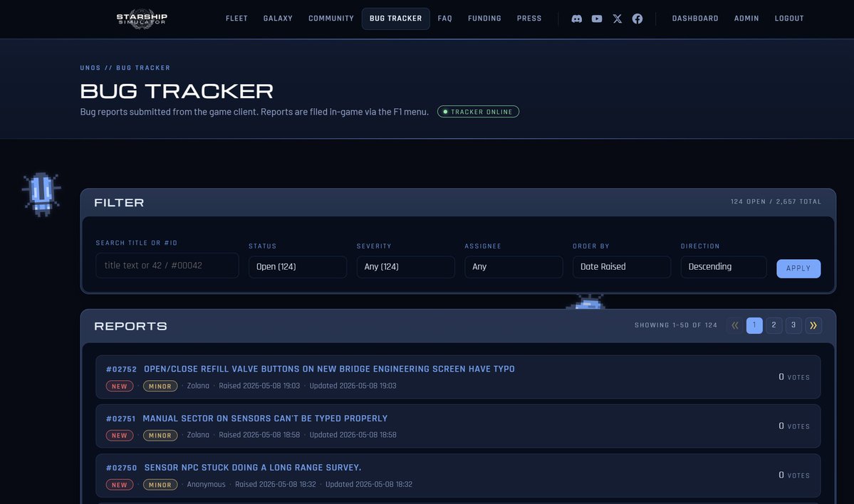Go to page 2 of reports

(774, 325)
